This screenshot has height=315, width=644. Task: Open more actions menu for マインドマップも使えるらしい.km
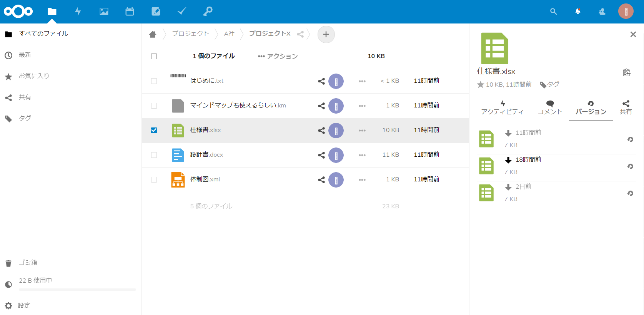pos(362,106)
